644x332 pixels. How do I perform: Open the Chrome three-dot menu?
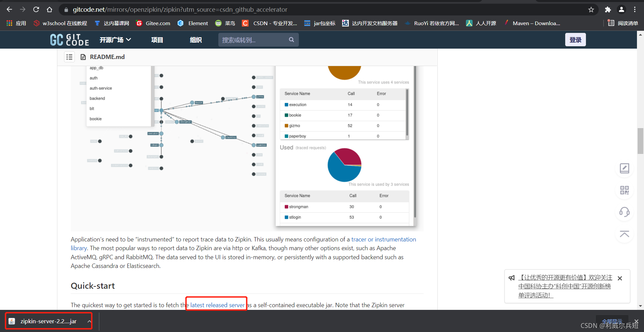pyautogui.click(x=635, y=10)
